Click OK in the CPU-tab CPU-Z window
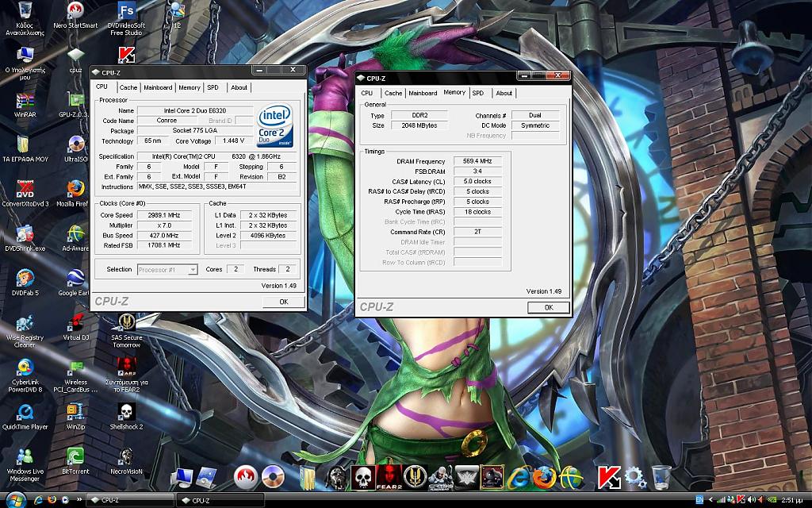 point(284,302)
